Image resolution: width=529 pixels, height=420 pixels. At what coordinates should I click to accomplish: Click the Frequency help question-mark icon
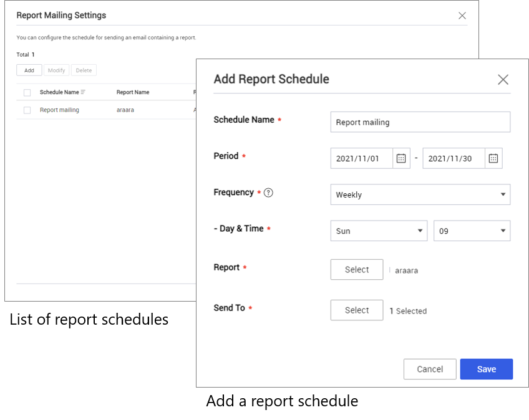tap(269, 192)
